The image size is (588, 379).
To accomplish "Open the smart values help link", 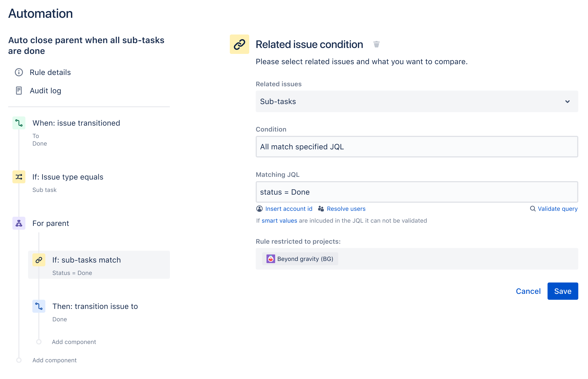I will [x=279, y=220].
